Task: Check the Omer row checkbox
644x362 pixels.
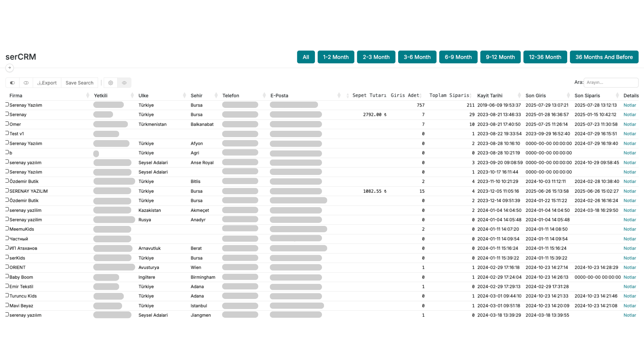Action: click(x=7, y=124)
